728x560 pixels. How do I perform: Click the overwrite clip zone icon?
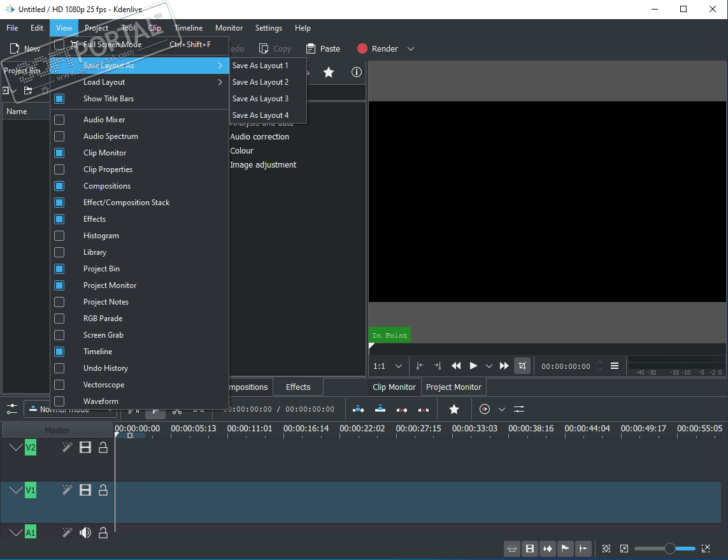380,409
